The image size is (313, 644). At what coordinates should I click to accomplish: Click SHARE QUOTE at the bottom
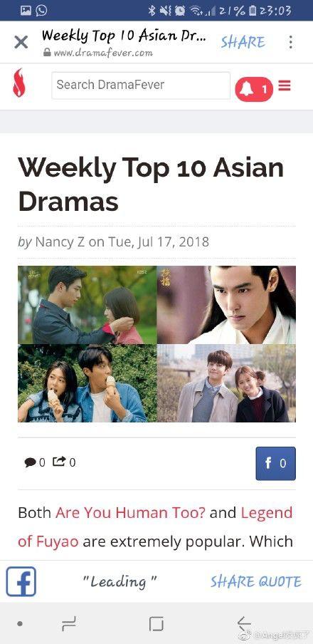tap(256, 581)
